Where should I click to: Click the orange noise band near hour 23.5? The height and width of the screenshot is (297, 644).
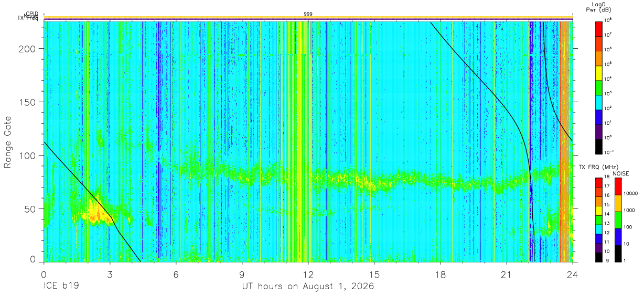565,141
